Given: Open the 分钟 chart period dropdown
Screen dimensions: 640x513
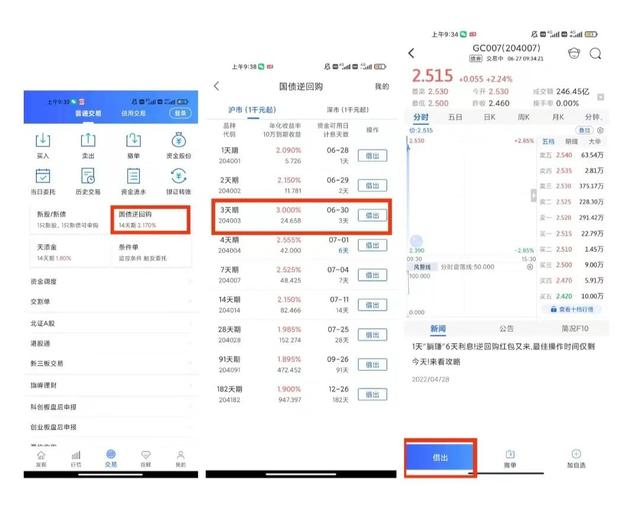Looking at the screenshot, I should click(593, 118).
